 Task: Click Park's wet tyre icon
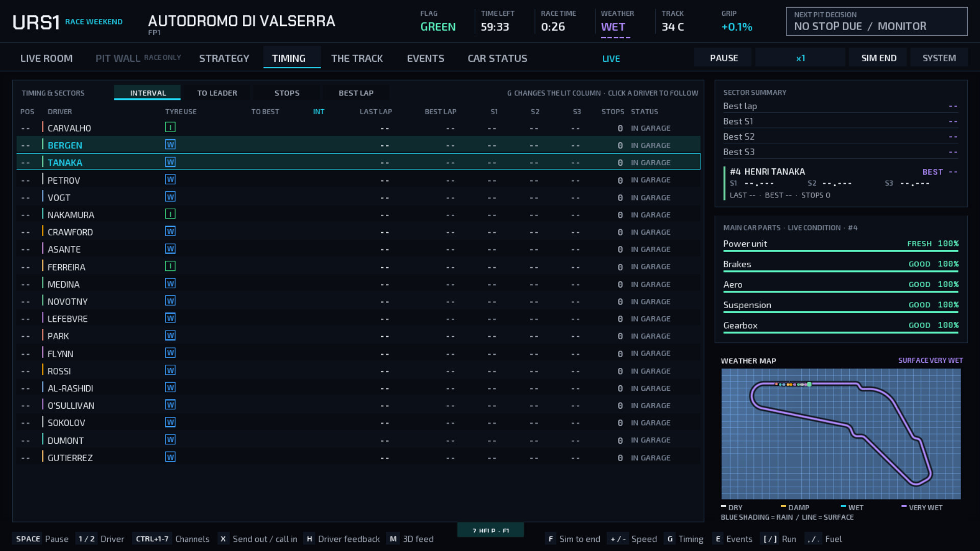tap(170, 336)
